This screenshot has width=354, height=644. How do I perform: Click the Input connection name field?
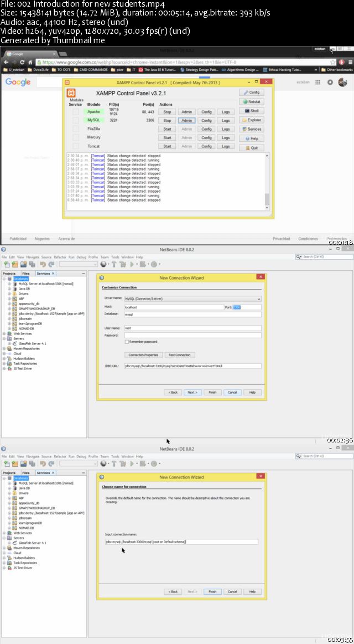182,542
